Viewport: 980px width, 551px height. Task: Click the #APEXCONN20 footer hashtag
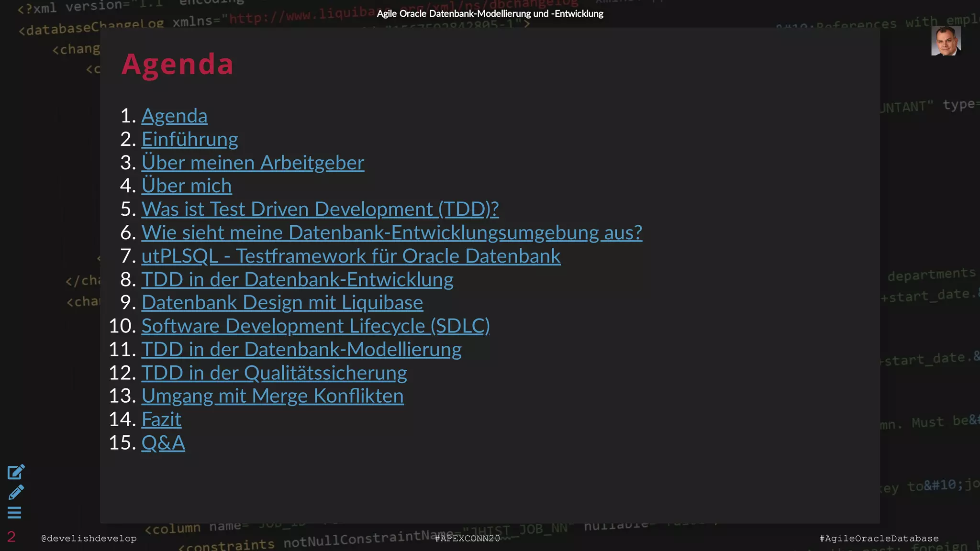click(468, 538)
